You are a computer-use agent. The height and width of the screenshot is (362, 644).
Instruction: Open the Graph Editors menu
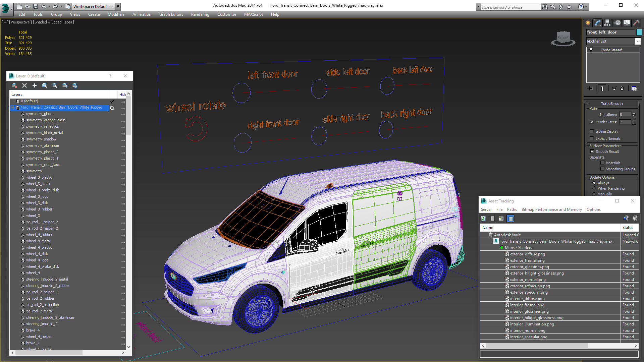(171, 14)
